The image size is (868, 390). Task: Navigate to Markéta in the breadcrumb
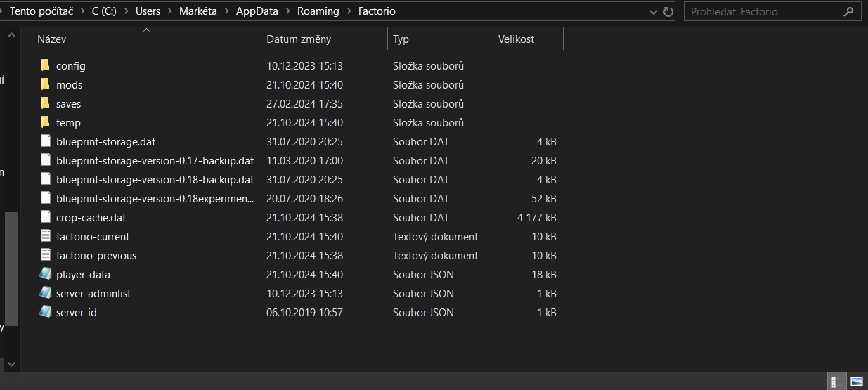click(198, 11)
